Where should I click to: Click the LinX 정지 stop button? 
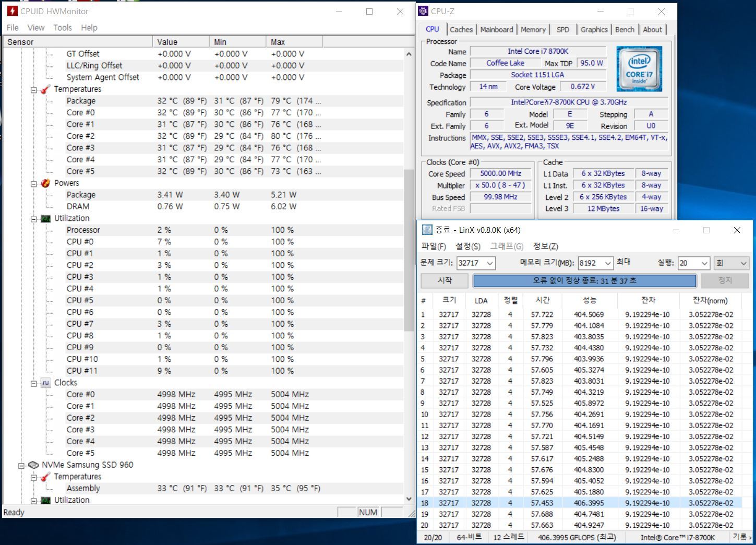point(725,281)
